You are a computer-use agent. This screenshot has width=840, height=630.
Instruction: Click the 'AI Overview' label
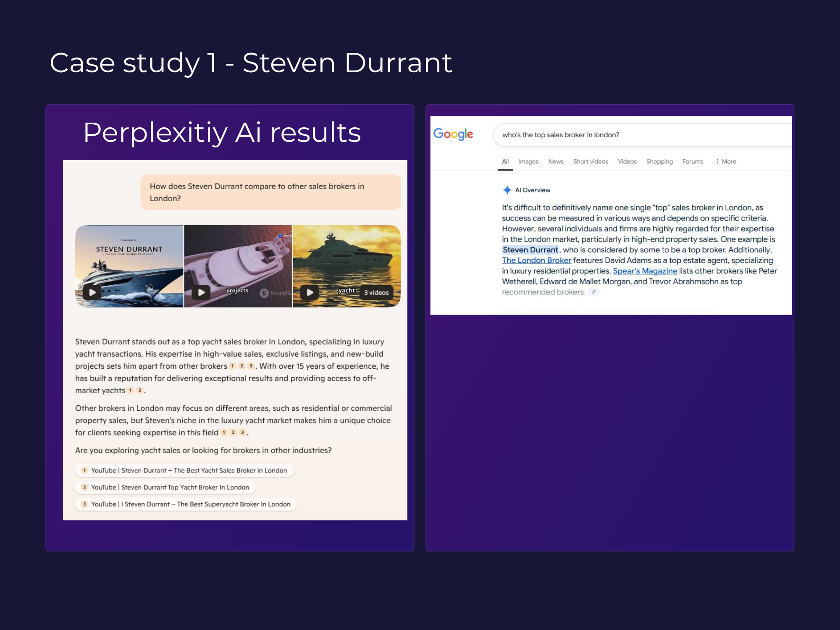(533, 190)
